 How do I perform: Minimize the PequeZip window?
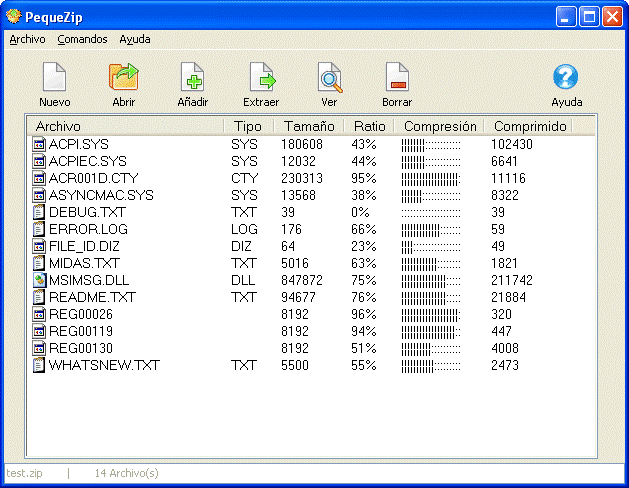[566, 17]
